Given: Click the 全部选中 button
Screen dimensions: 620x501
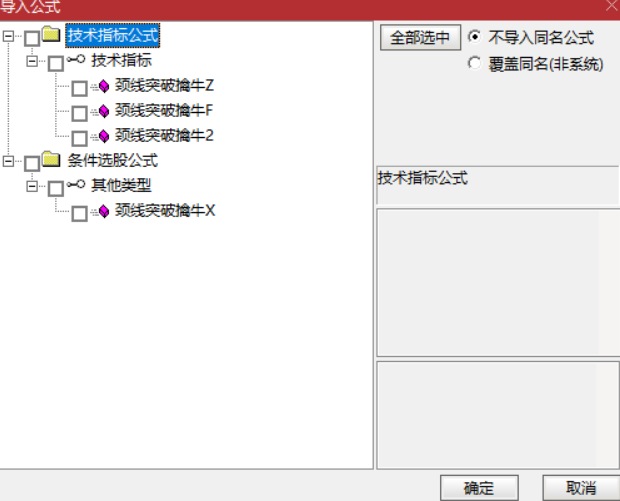Looking at the screenshot, I should pos(420,38).
